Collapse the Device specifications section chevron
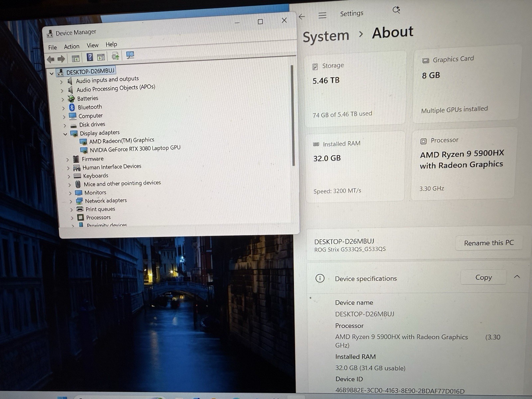Viewport: 532px width, 399px height. point(517,276)
